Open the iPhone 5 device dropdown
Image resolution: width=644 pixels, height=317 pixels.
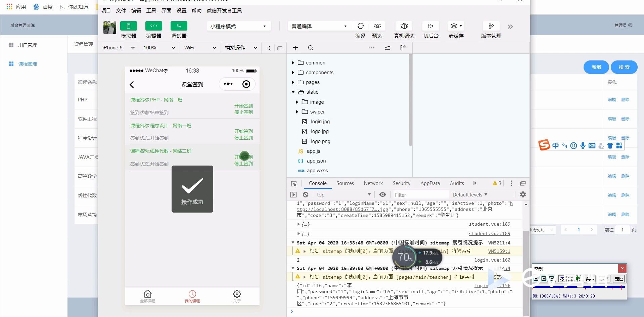(118, 48)
